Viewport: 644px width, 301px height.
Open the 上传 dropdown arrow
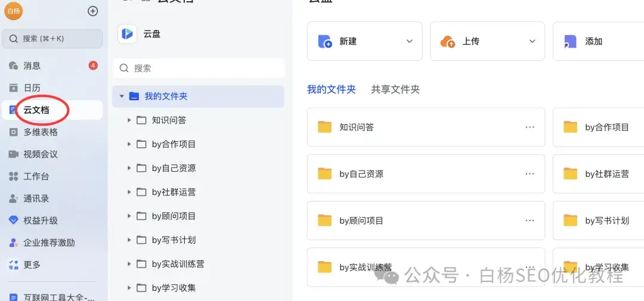coord(532,41)
